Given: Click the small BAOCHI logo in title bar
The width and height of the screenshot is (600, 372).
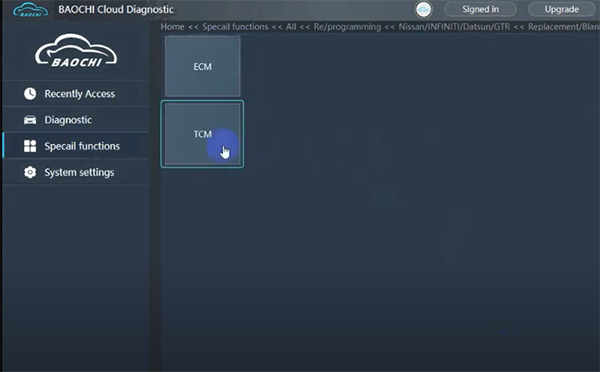Looking at the screenshot, I should (x=31, y=10).
